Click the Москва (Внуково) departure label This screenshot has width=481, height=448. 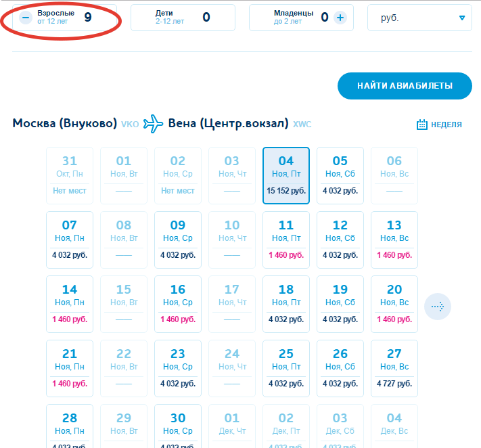click(x=65, y=124)
